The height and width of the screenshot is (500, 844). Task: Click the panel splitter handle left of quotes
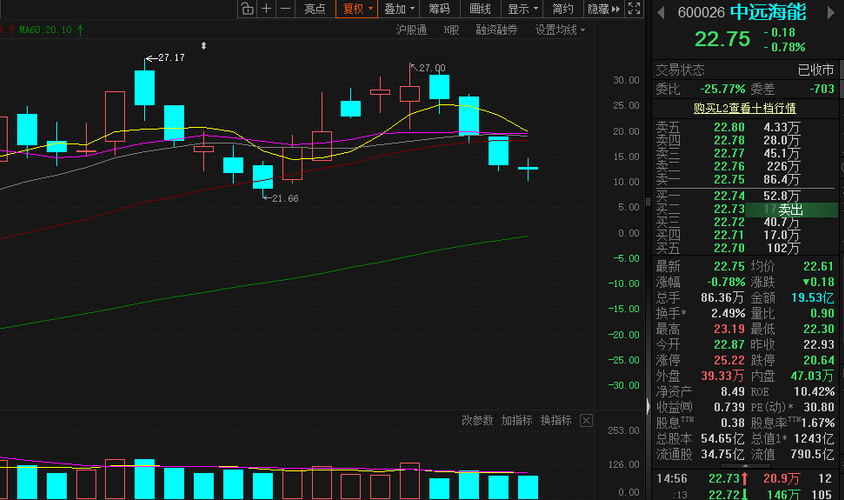point(648,202)
